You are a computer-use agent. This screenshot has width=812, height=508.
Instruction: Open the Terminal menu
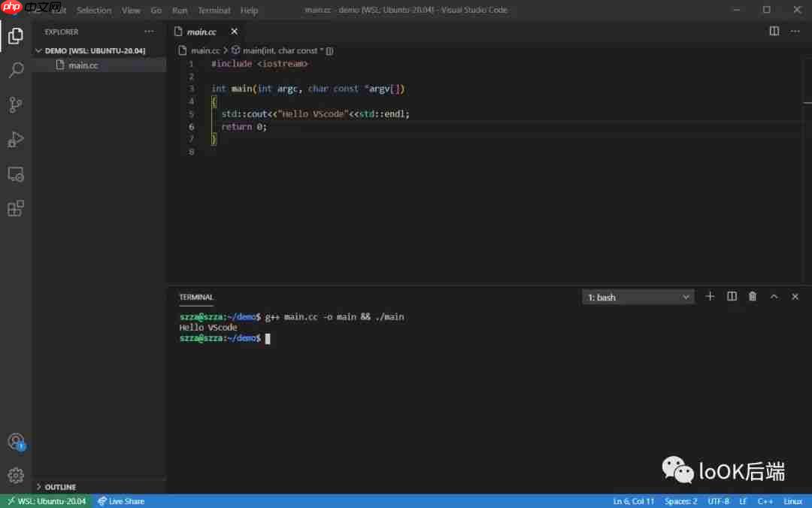[x=214, y=10]
